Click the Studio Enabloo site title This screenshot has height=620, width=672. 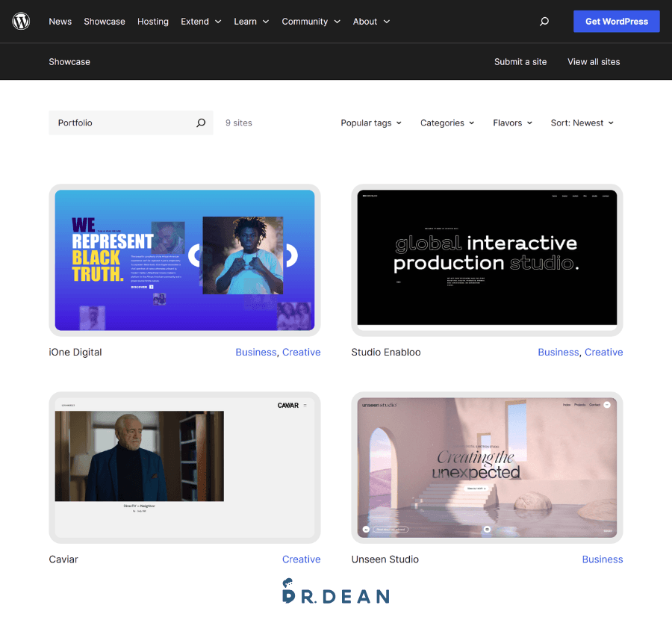point(386,352)
